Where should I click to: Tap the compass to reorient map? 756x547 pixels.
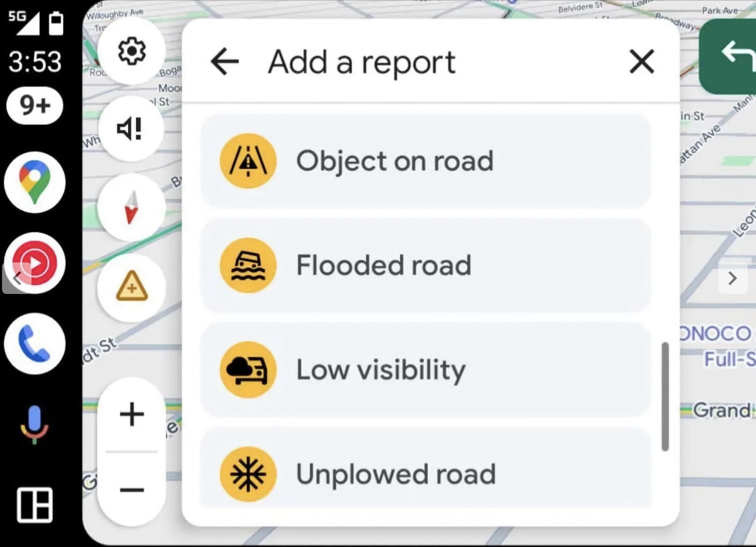click(x=131, y=208)
